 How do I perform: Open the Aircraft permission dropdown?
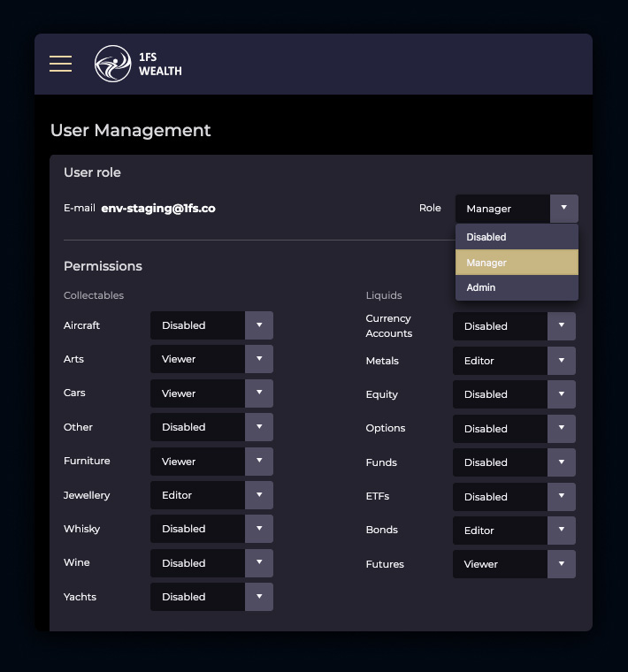coord(211,325)
